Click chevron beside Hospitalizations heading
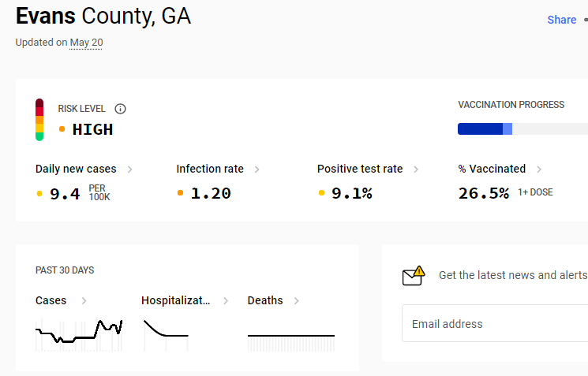 226,301
